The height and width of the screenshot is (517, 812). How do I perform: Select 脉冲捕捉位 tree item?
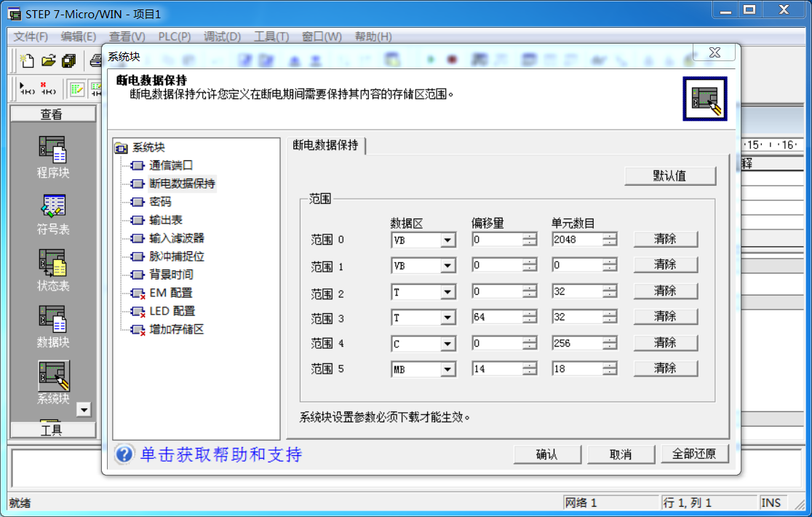[177, 256]
